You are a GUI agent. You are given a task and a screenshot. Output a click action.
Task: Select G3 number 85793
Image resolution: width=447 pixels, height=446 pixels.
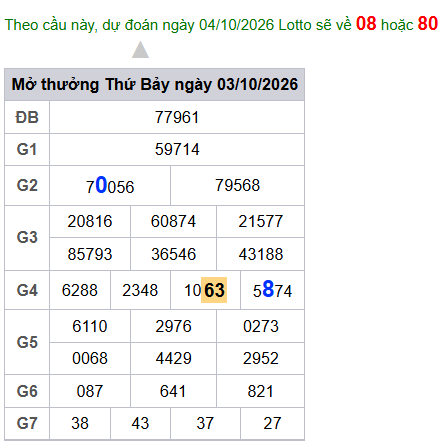(x=90, y=254)
